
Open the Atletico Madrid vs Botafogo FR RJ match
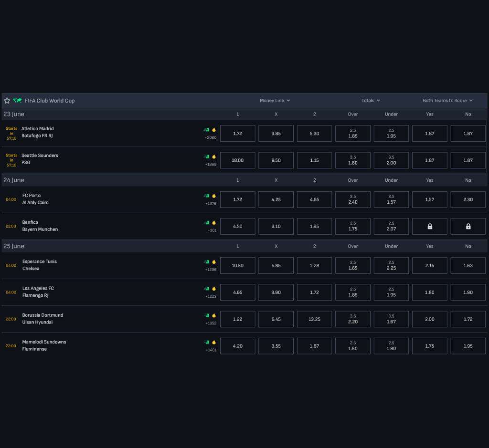pos(37,132)
